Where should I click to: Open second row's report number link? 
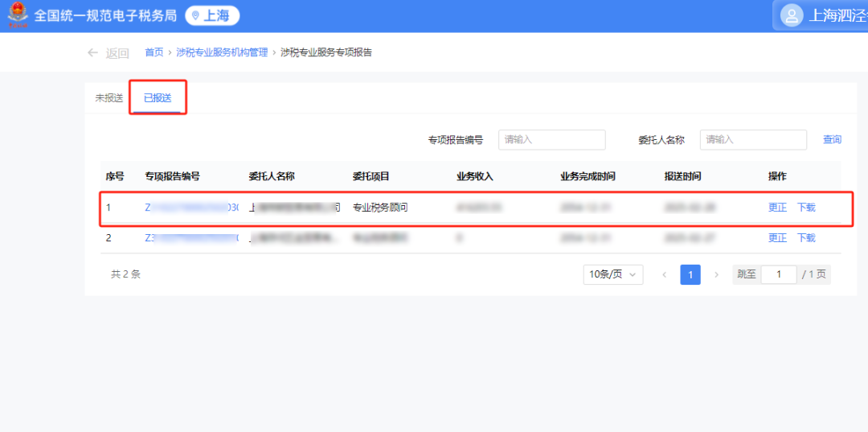tap(191, 238)
